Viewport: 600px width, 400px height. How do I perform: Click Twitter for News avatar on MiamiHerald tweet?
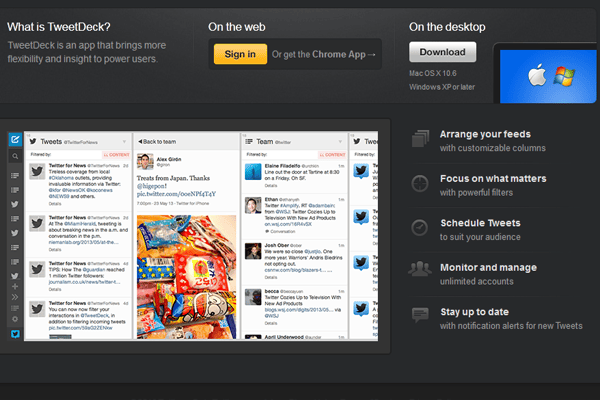37,223
